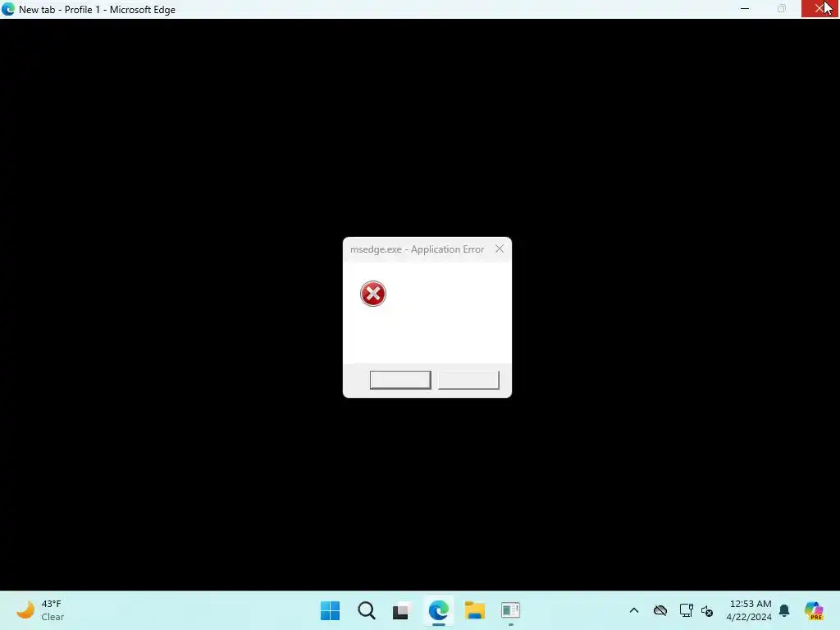Click the network display tray icon

[x=687, y=610]
